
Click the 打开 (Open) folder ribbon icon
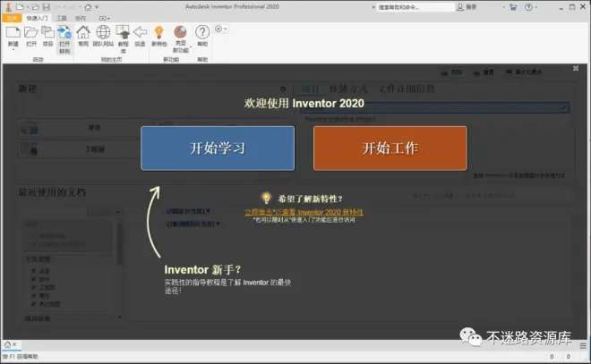[31, 32]
